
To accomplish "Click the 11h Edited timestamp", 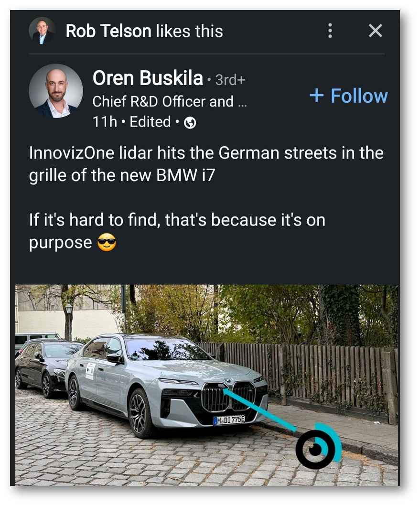I will 131,122.
